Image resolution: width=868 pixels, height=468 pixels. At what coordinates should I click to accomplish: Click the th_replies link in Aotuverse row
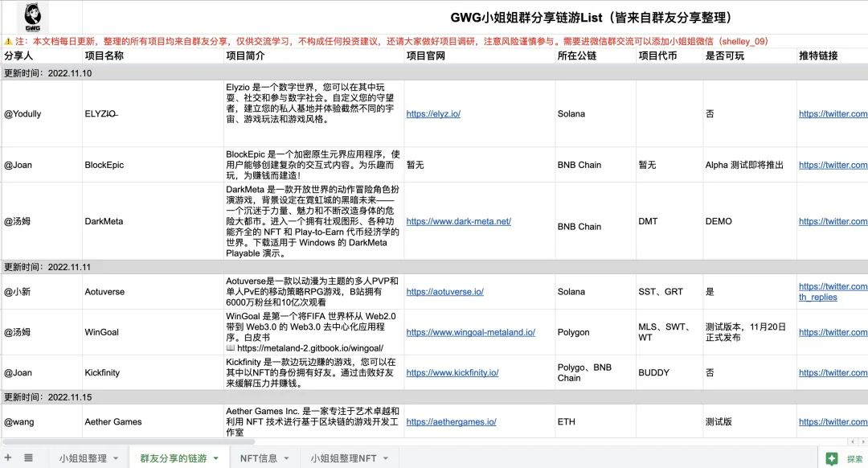[x=818, y=297]
